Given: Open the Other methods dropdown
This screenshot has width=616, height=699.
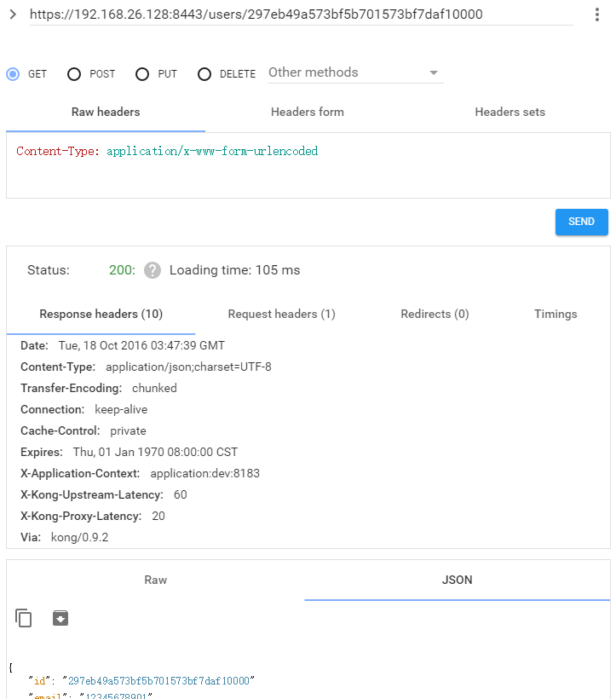Looking at the screenshot, I should click(355, 72).
